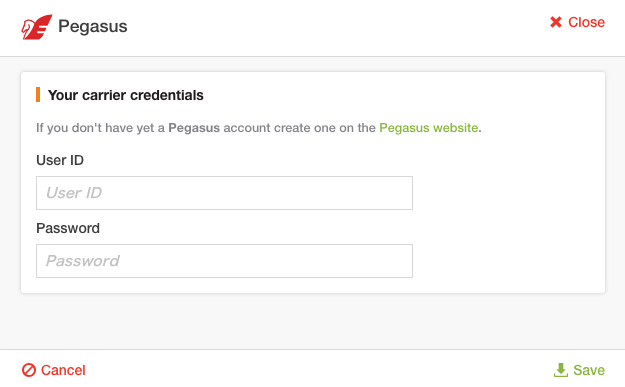The width and height of the screenshot is (625, 387).
Task: Dismiss the dialog via the Close text
Action: point(586,22)
